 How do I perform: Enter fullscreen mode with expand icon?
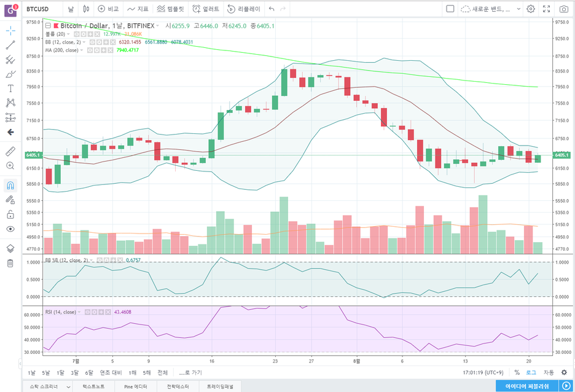pos(546,9)
